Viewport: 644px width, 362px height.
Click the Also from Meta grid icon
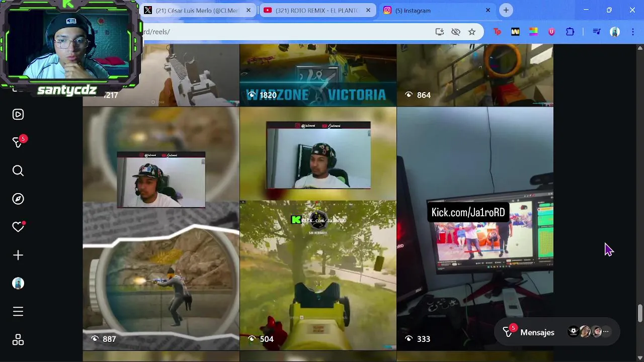pyautogui.click(x=18, y=340)
